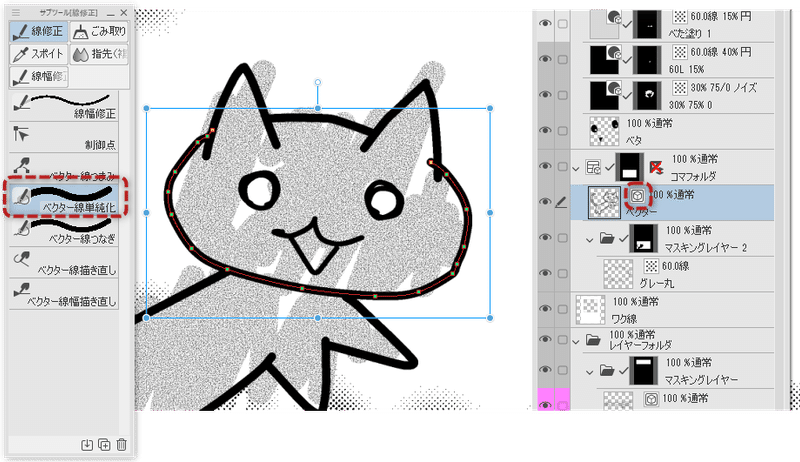Image resolution: width=800 pixels, height=462 pixels.
Task: Click the folder icon of レイヤーフォルダ
Action: click(593, 340)
